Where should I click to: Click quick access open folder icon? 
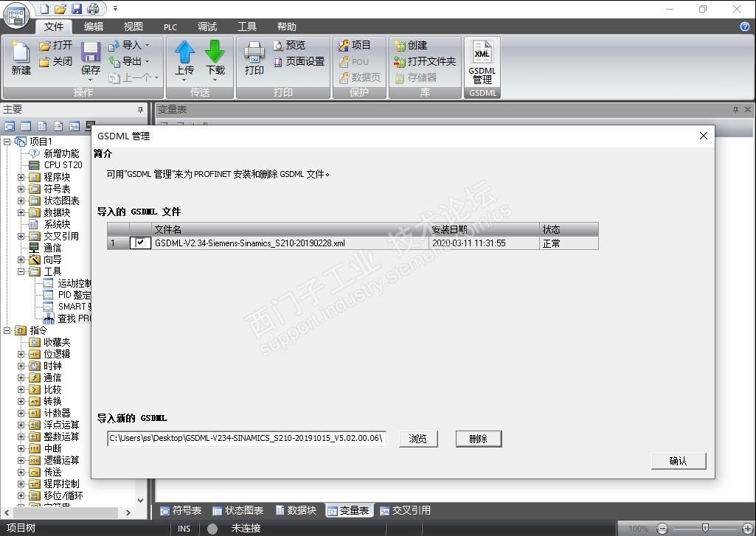60,8
